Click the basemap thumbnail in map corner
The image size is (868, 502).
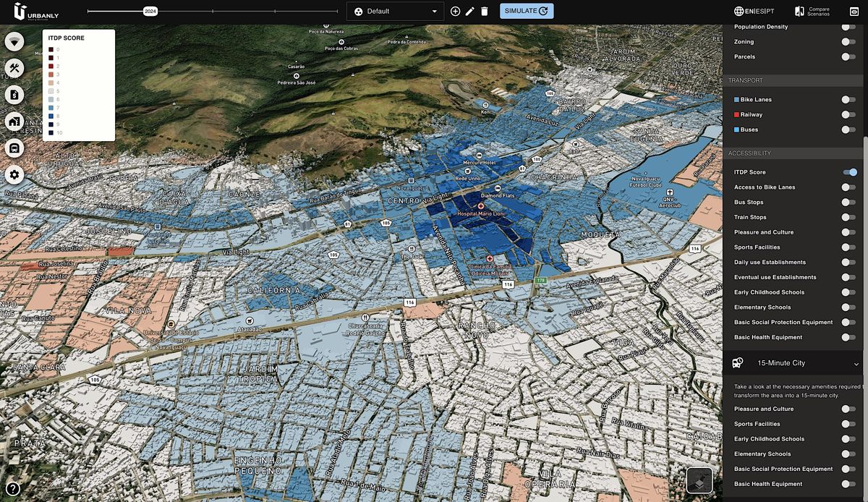[699, 480]
